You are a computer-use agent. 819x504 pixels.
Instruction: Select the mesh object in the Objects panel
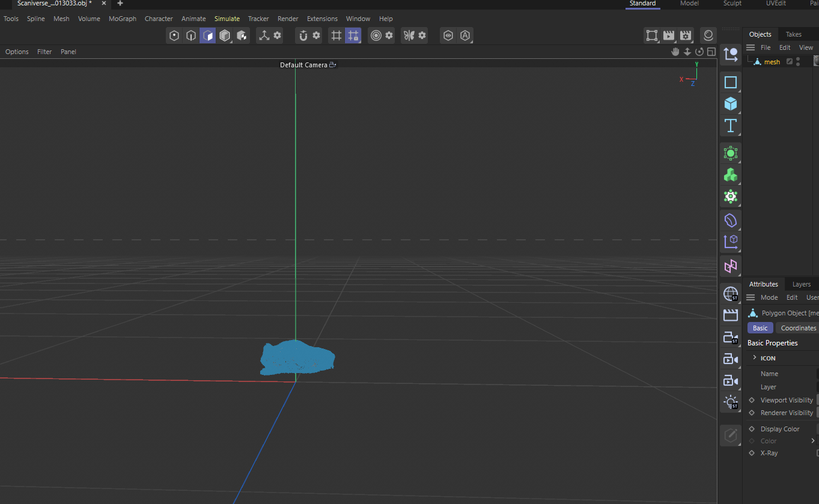pos(772,61)
